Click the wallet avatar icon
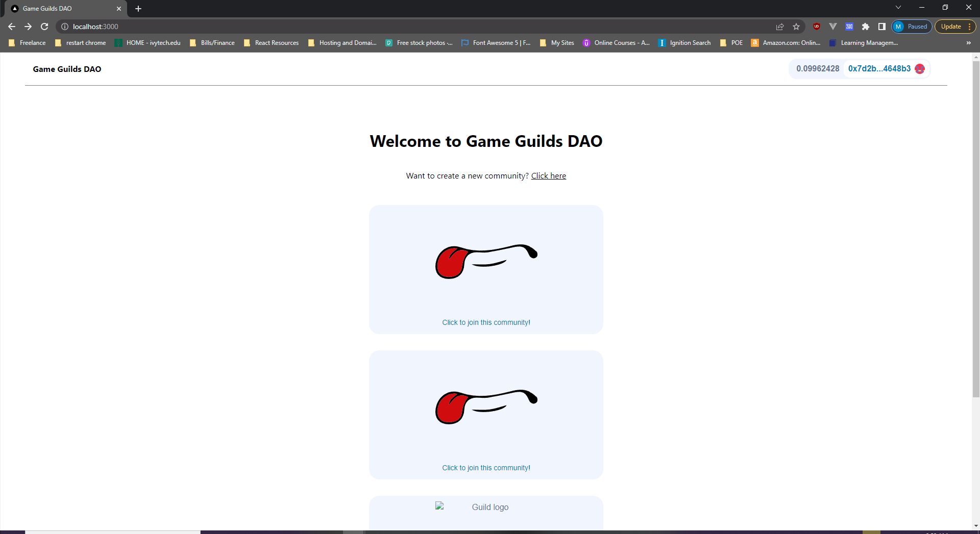This screenshot has width=980, height=534. 920,69
